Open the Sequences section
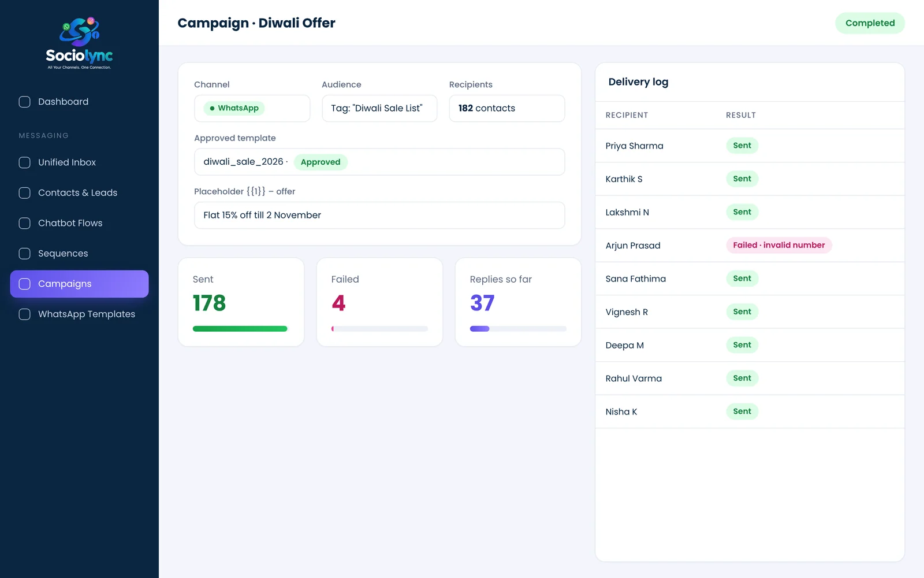The width and height of the screenshot is (924, 578). pos(79,253)
